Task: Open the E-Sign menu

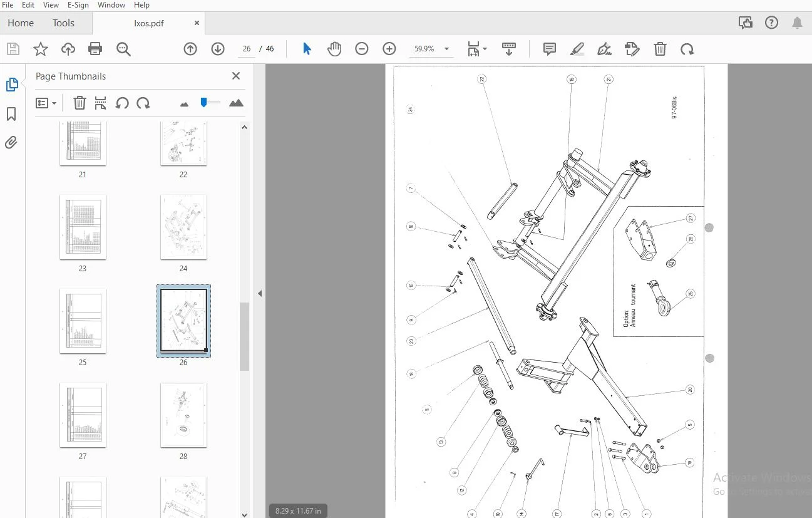Action: coord(79,5)
